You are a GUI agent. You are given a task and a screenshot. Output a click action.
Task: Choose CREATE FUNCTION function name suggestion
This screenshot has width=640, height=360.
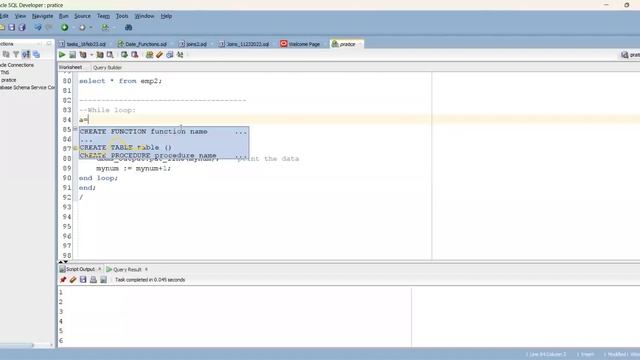coord(164,131)
